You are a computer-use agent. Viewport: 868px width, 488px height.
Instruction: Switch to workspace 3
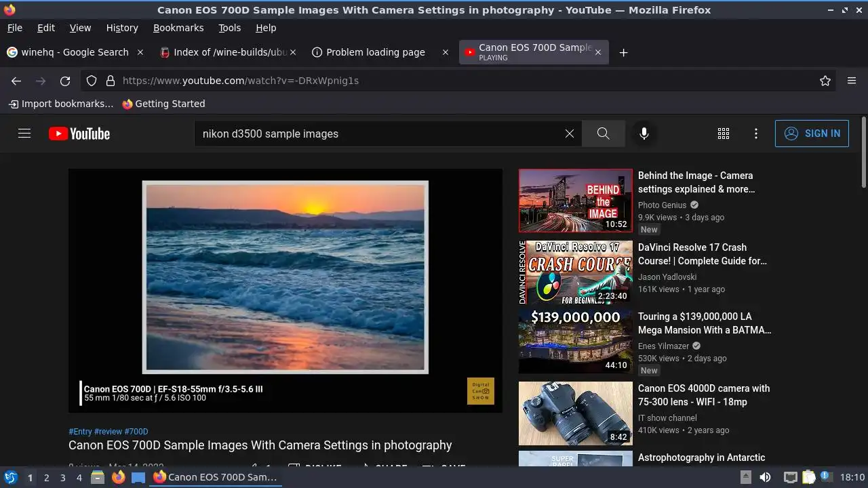coord(62,477)
